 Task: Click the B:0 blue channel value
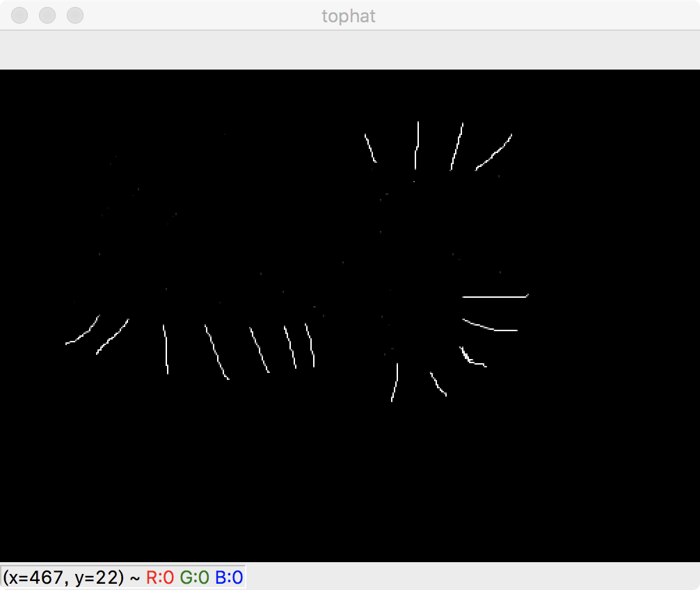229,577
